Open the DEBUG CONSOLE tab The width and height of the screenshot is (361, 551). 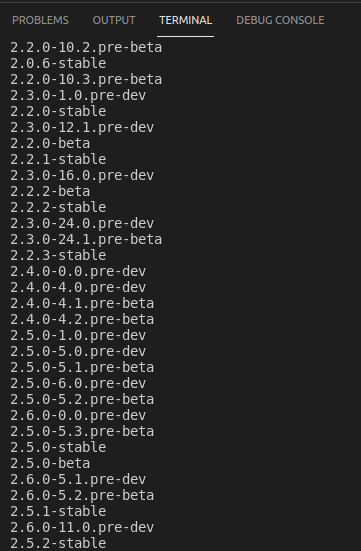(x=280, y=20)
